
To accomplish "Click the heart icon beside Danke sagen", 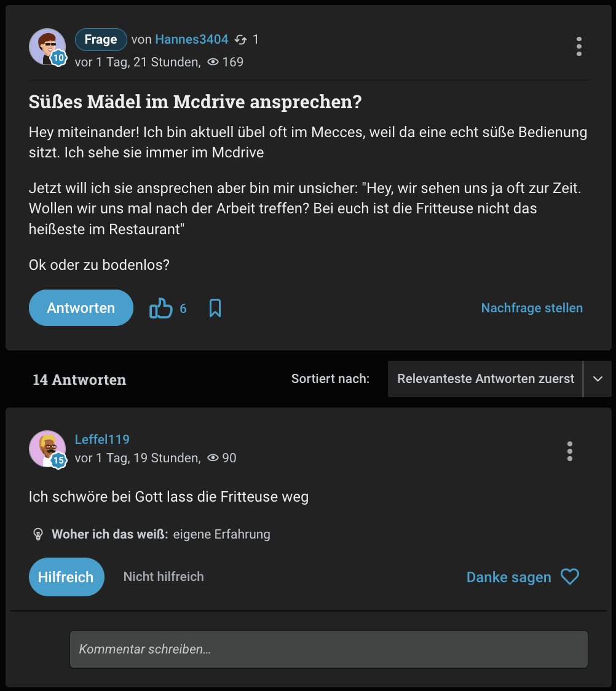I will 570,577.
